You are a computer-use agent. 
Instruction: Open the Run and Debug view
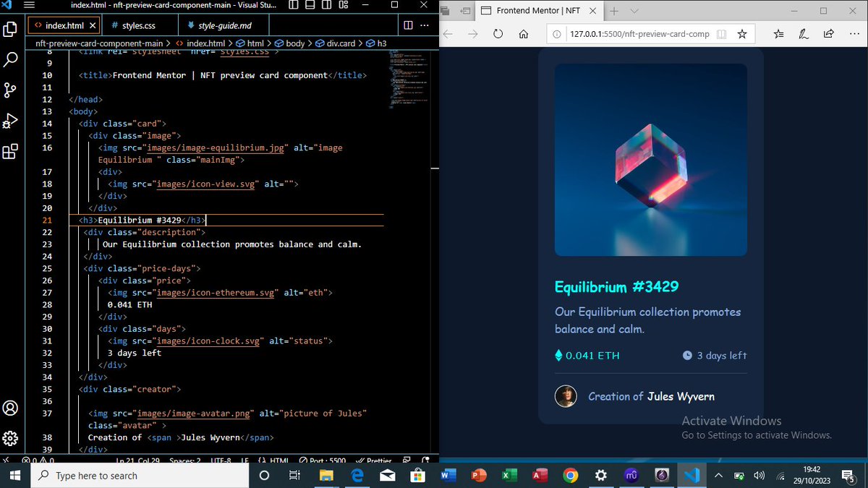point(10,121)
